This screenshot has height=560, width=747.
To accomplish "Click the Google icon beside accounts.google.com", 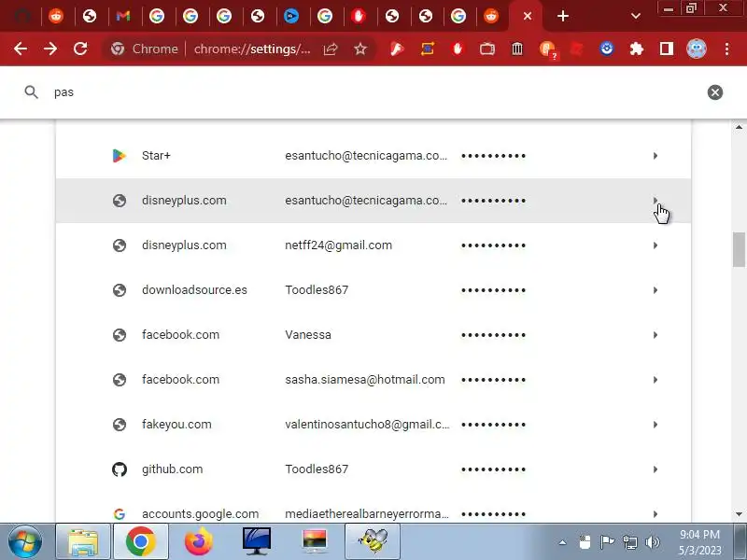I will pos(120,514).
